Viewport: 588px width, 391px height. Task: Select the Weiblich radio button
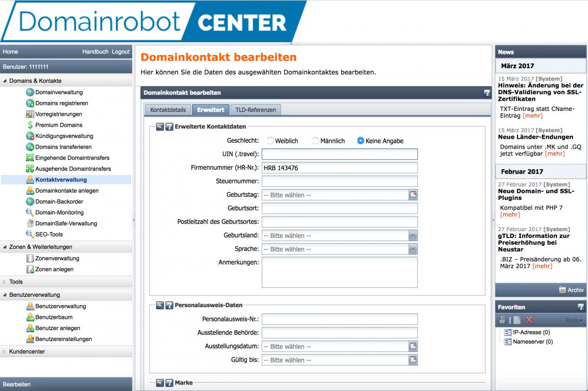coord(270,141)
